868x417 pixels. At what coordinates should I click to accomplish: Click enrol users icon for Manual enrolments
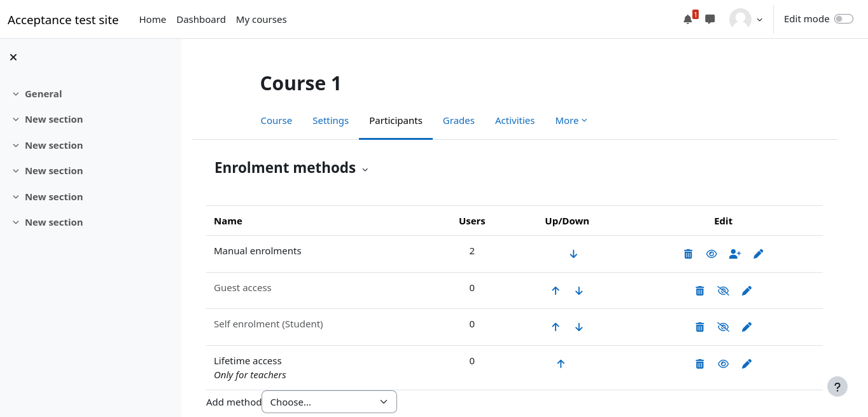pos(735,254)
